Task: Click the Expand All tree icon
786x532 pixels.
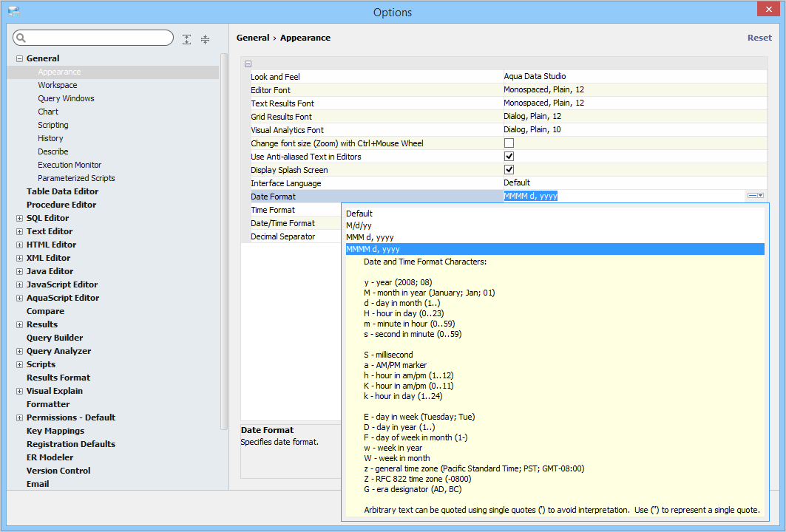Action: click(x=187, y=39)
